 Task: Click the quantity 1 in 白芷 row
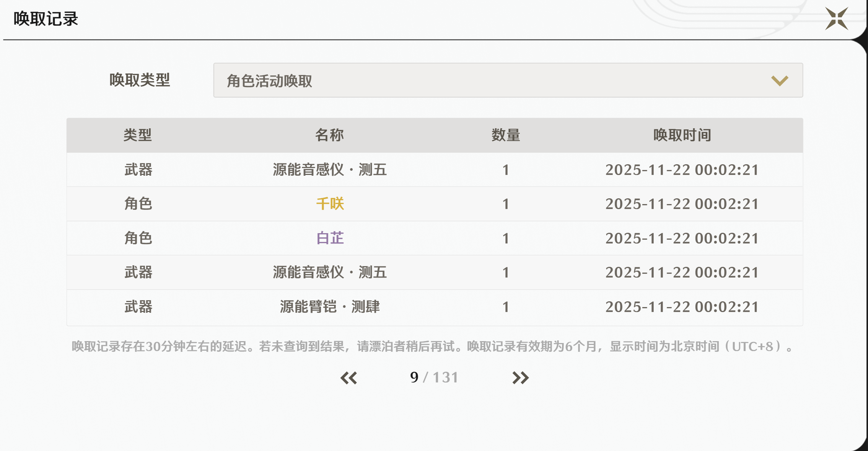pos(506,238)
